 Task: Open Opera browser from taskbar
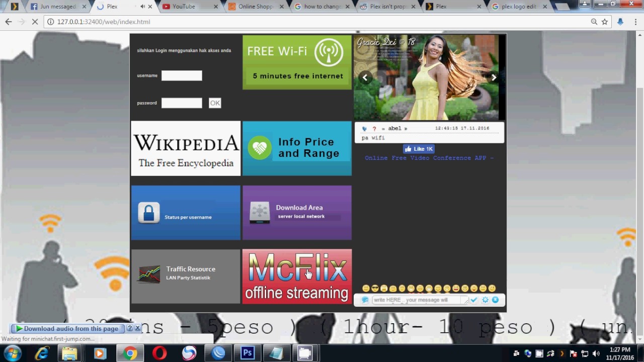coord(160,353)
